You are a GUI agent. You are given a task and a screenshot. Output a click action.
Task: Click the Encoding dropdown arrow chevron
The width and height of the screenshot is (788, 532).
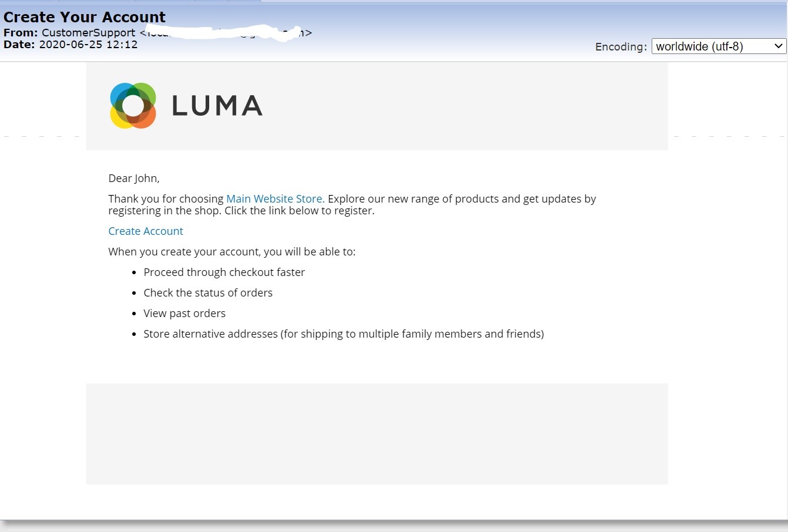click(x=779, y=46)
